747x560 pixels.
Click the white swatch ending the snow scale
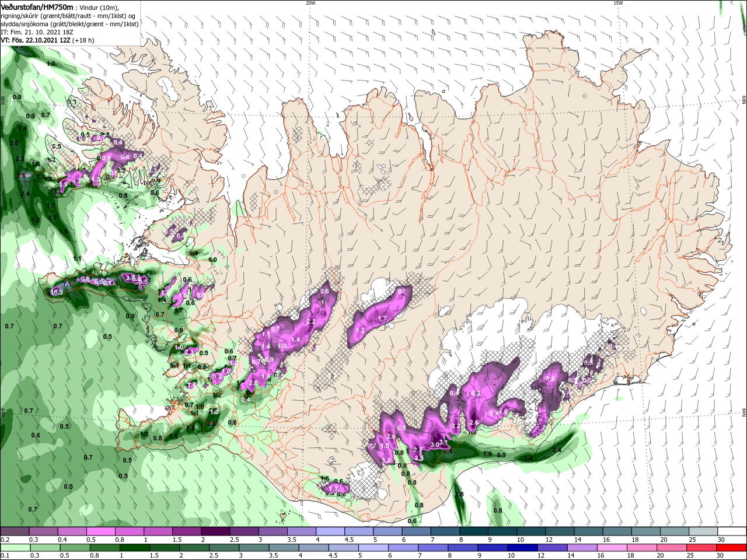[x=731, y=531]
